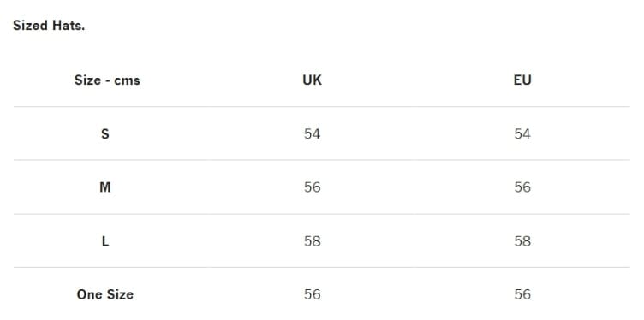Screen dimensions: 644x320
Task: Click the word cms in the header
Action: pos(127,80)
